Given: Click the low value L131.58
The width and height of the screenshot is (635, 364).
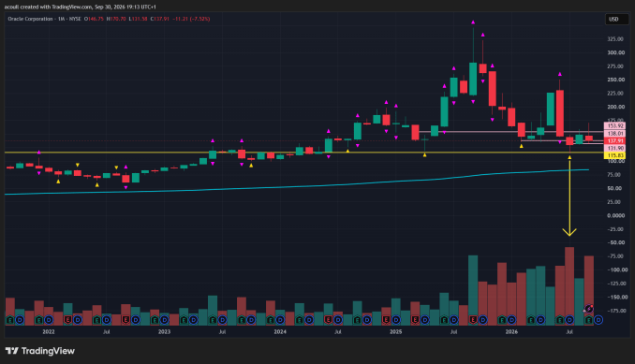Looking at the screenshot, I should 138,19.
